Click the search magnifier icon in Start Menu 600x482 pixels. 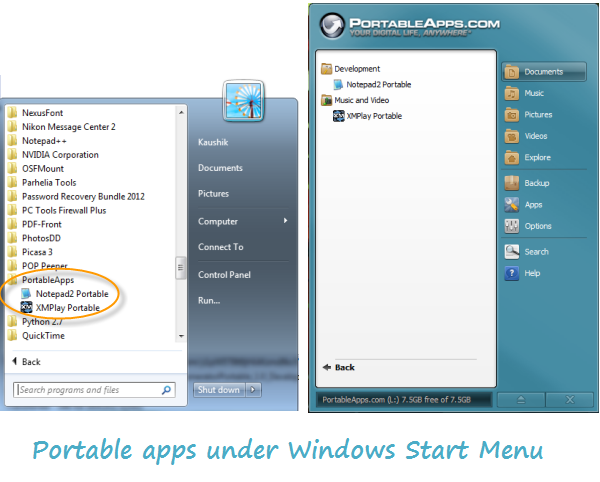[166, 390]
